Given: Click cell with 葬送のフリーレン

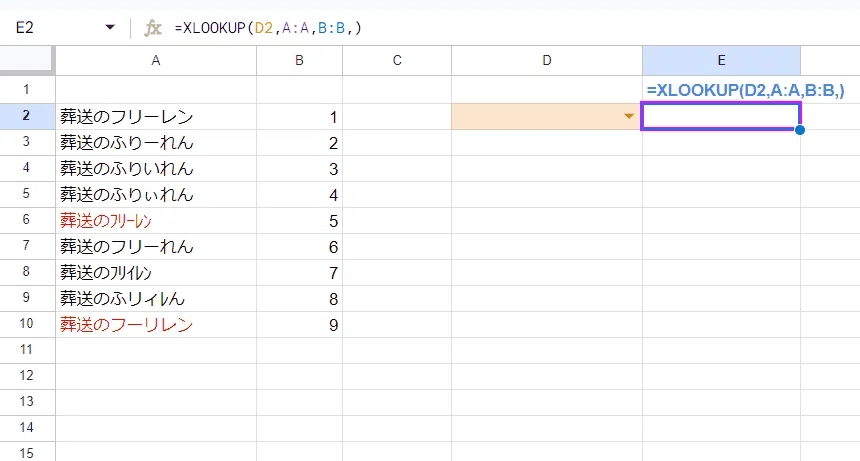Looking at the screenshot, I should point(156,117).
